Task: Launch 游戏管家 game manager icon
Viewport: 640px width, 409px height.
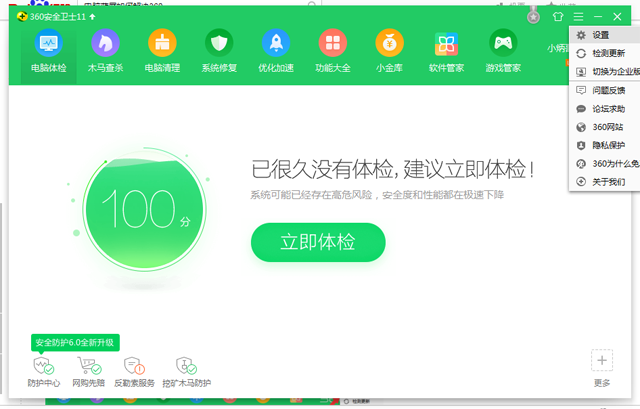Action: 503,43
